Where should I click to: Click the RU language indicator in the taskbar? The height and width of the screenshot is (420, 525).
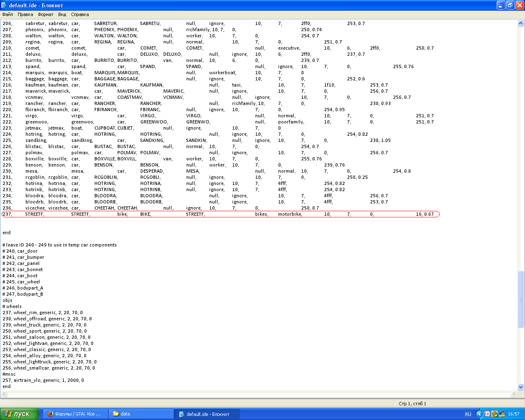click(468, 414)
